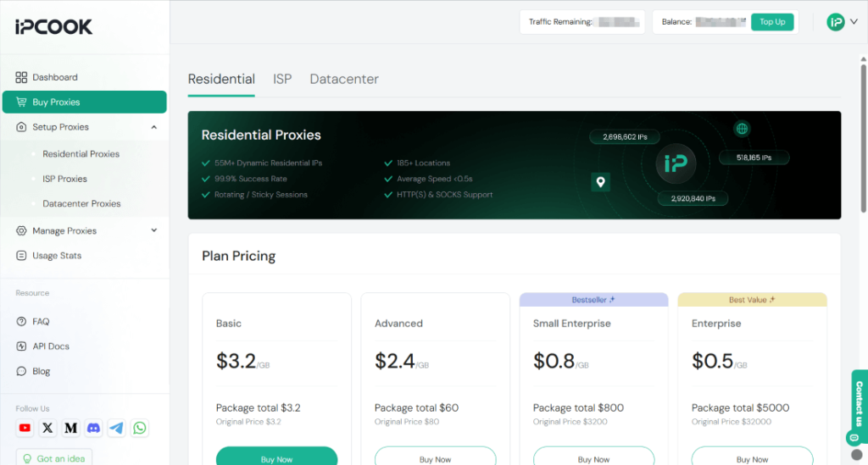868x465 pixels.
Task: Open the account avatar dropdown
Action: (x=842, y=22)
